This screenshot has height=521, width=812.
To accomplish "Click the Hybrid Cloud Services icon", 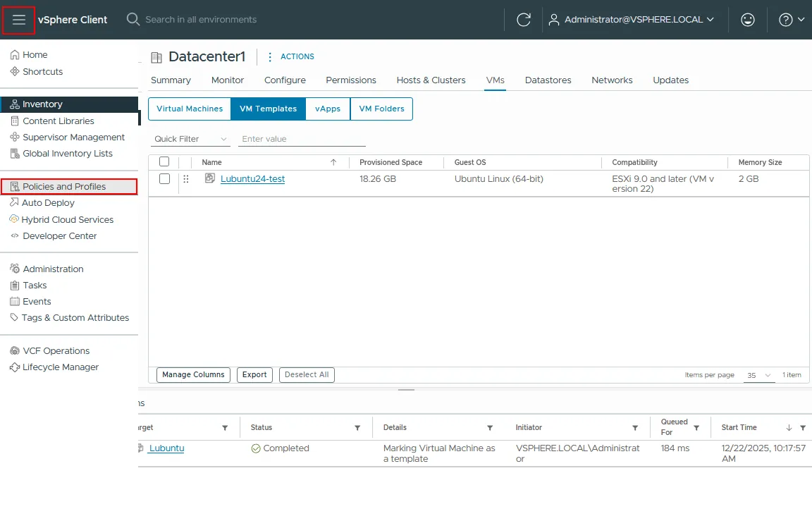I will (15, 219).
